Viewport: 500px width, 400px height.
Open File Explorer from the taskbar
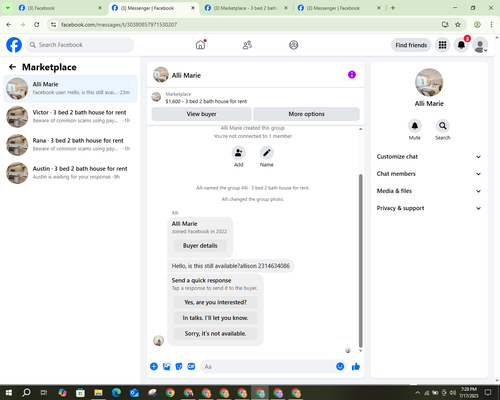click(98, 393)
